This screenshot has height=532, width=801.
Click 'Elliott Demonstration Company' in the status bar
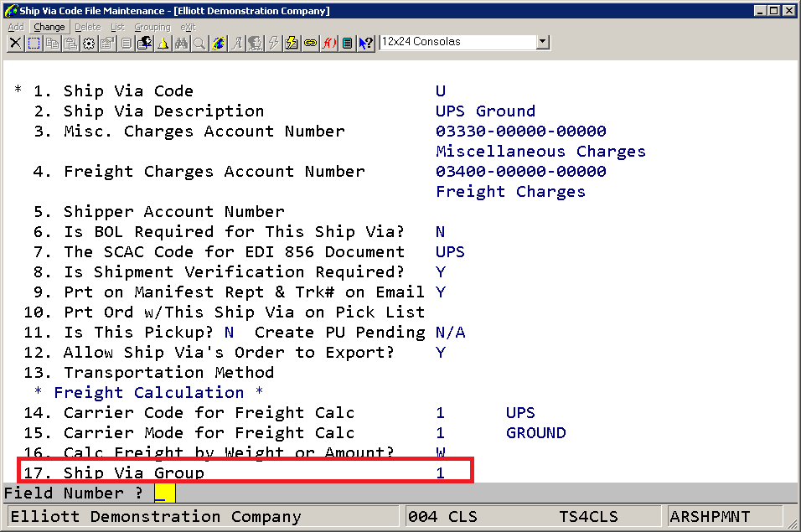pos(156,517)
